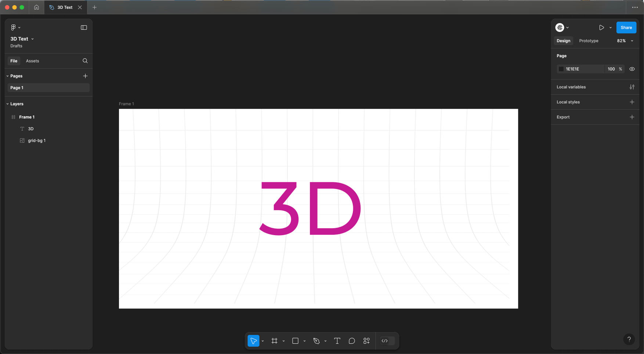Open local variables settings icon

(632, 87)
